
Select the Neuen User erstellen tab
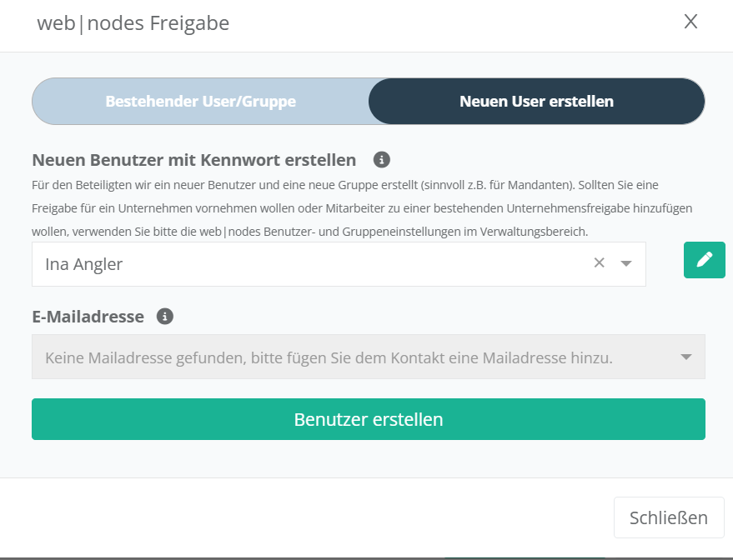pos(536,102)
